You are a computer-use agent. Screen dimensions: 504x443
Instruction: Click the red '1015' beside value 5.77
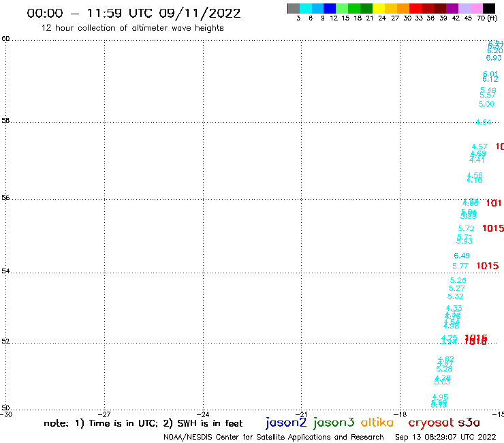488,266
